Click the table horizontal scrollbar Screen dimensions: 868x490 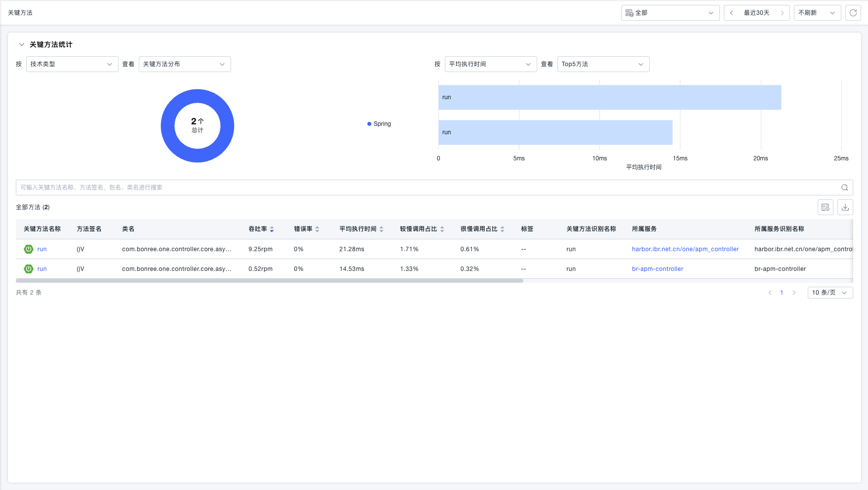(269, 281)
